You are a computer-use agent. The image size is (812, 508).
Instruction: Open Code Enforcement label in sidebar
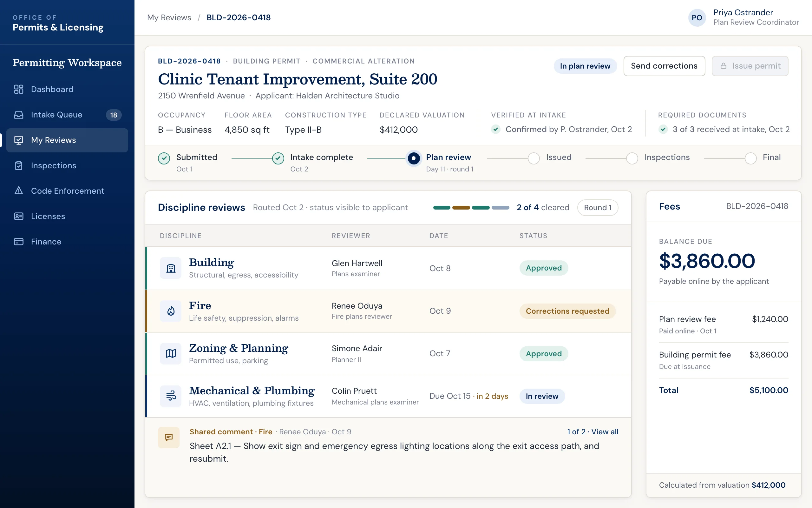68,191
